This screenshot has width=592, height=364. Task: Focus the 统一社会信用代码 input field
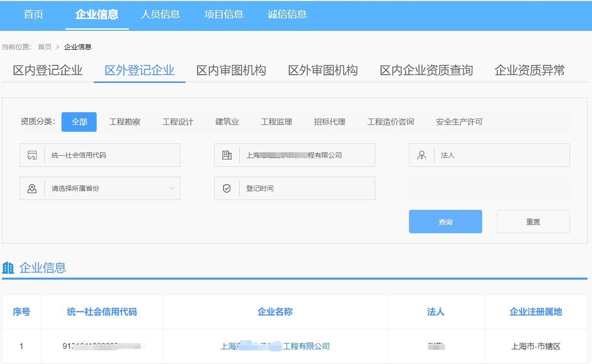112,155
